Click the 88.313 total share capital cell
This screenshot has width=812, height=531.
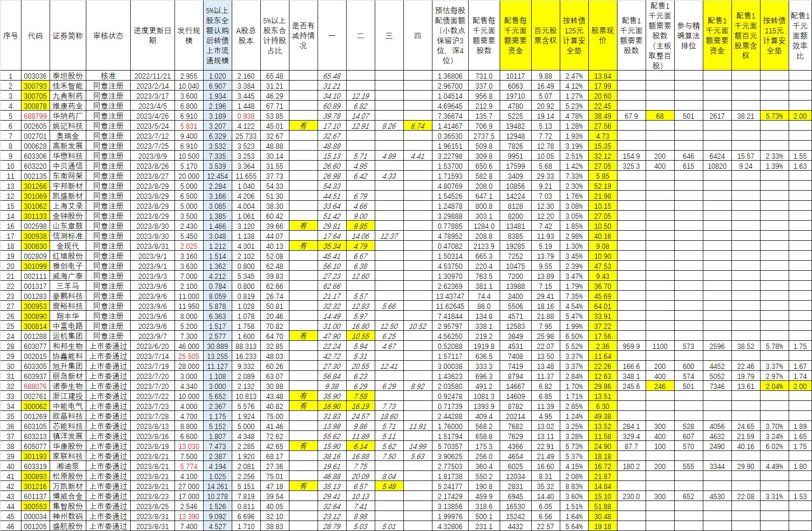(246, 346)
